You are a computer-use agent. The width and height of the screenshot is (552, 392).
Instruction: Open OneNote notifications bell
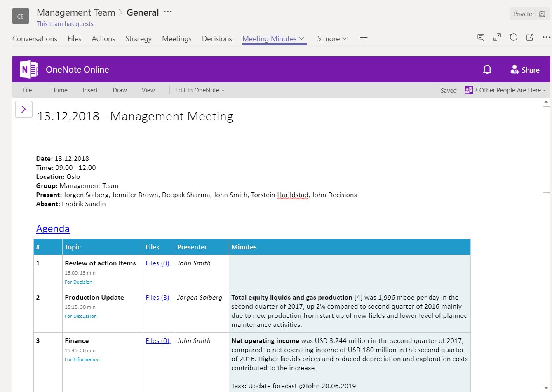point(487,70)
